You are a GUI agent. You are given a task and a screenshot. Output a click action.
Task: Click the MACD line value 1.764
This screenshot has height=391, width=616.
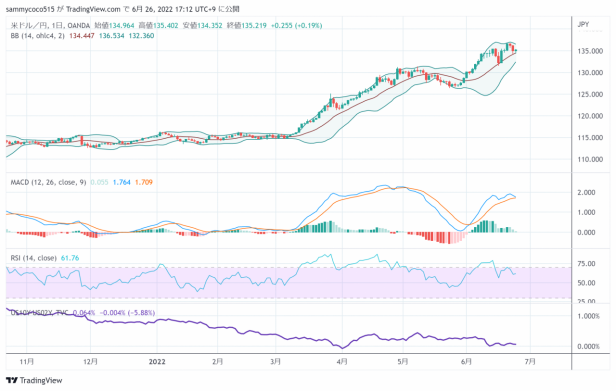pos(121,182)
